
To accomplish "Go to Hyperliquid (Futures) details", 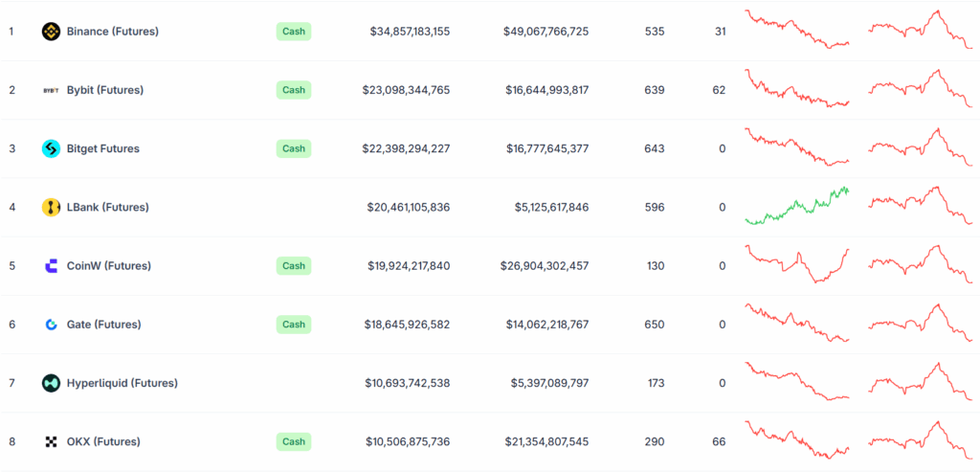I will pyautogui.click(x=122, y=383).
